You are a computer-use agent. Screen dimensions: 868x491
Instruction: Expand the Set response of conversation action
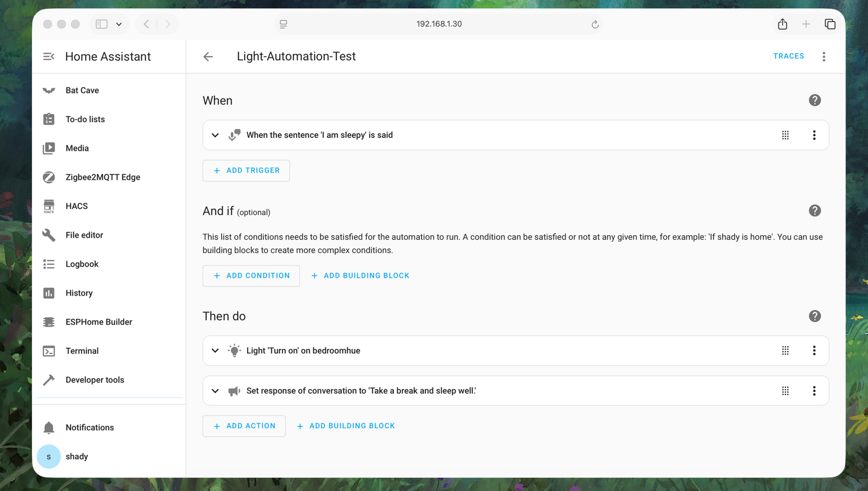click(x=215, y=391)
